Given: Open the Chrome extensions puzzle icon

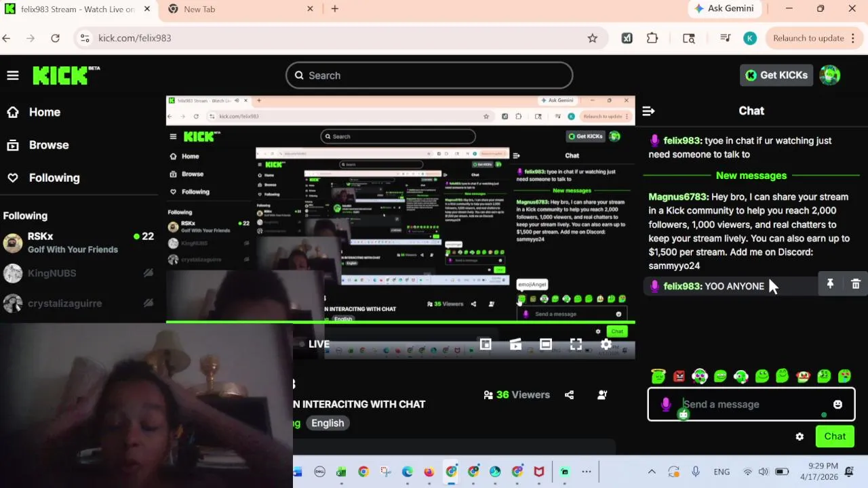Looking at the screenshot, I should [652, 38].
